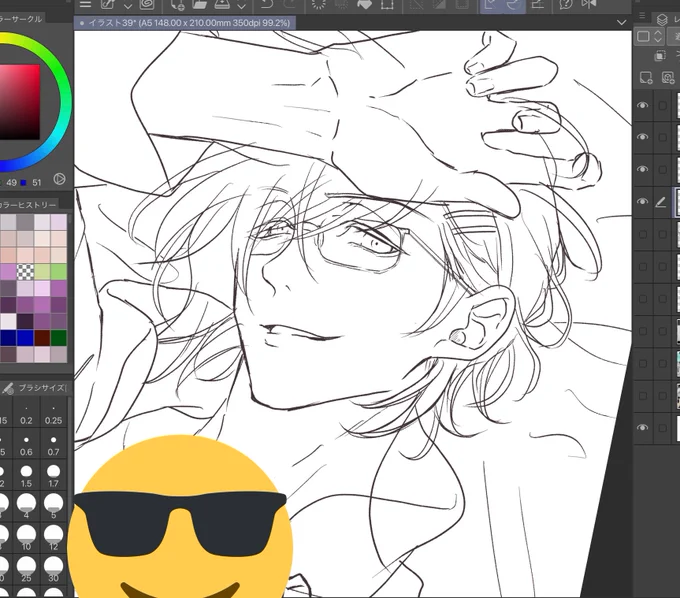Toggle the Snap to grid icon
The width and height of the screenshot is (680, 598).
click(538, 4)
